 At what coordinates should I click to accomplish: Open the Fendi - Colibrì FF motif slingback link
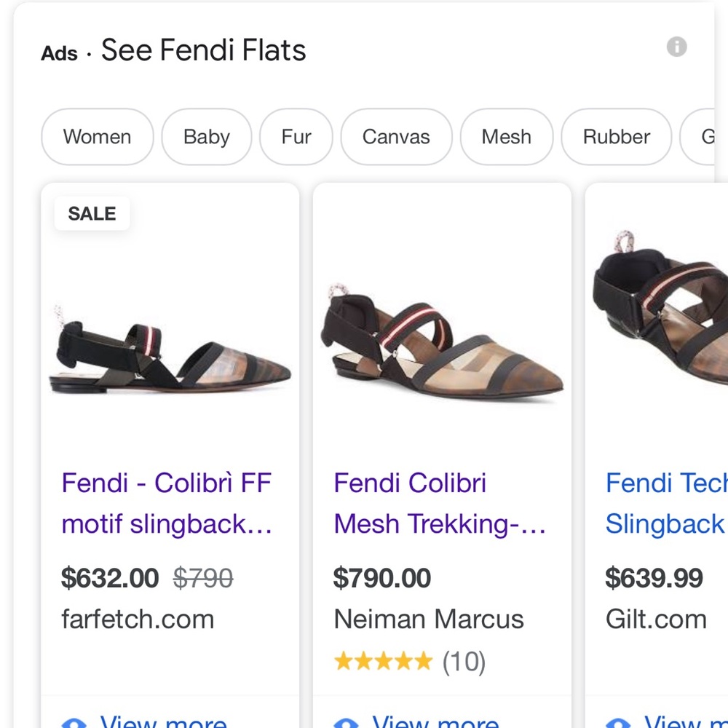pyautogui.click(x=167, y=503)
